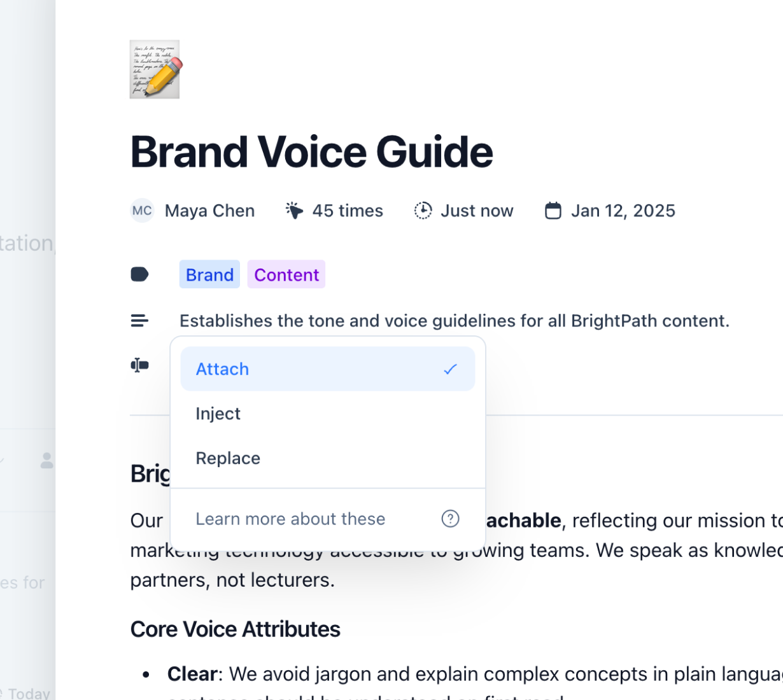This screenshot has height=700, width=783.
Task: Click the calendar icon beside Jan 12, 2025
Action: pyautogui.click(x=553, y=210)
